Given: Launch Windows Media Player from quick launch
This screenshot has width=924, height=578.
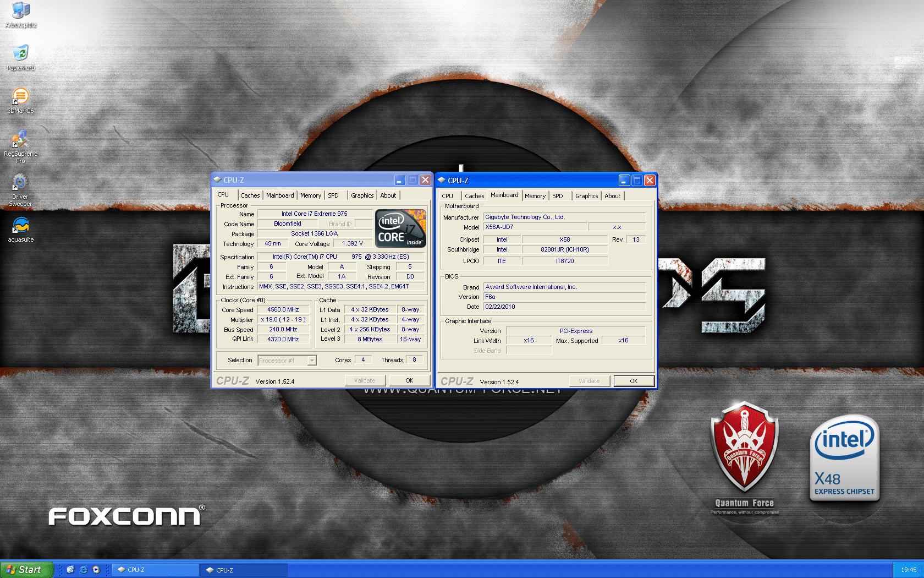Looking at the screenshot, I should 96,570.
